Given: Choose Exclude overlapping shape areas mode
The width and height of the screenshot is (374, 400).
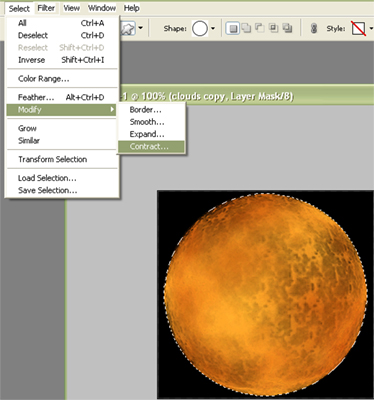Looking at the screenshot, I should pyautogui.click(x=287, y=28).
